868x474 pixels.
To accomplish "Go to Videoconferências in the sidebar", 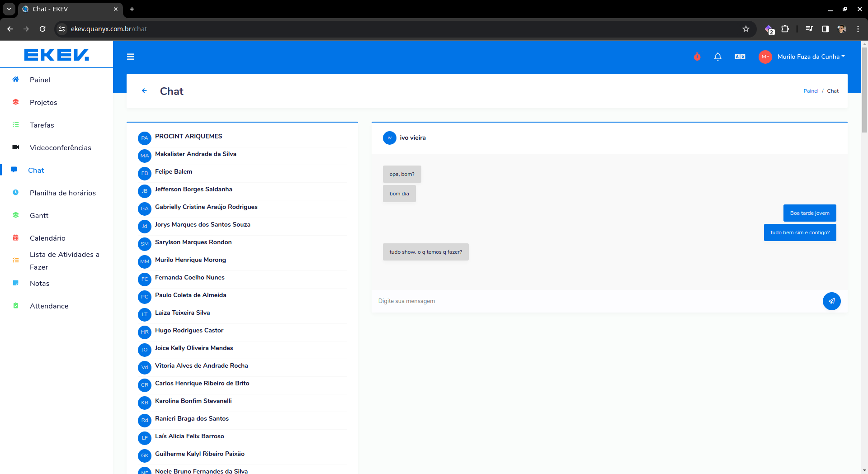I will point(60,148).
